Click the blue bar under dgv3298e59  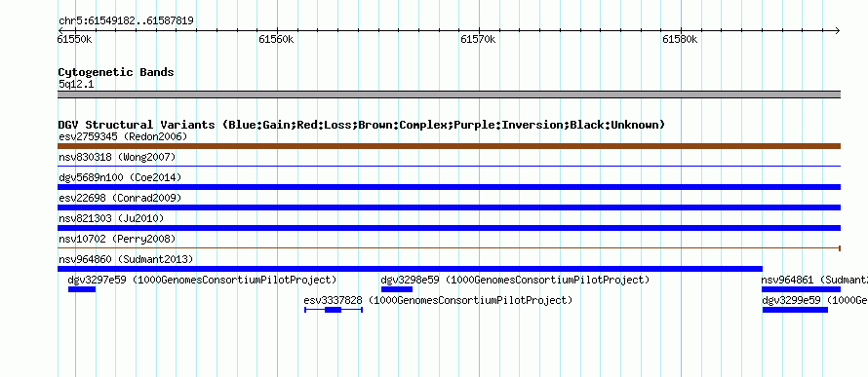tap(397, 289)
